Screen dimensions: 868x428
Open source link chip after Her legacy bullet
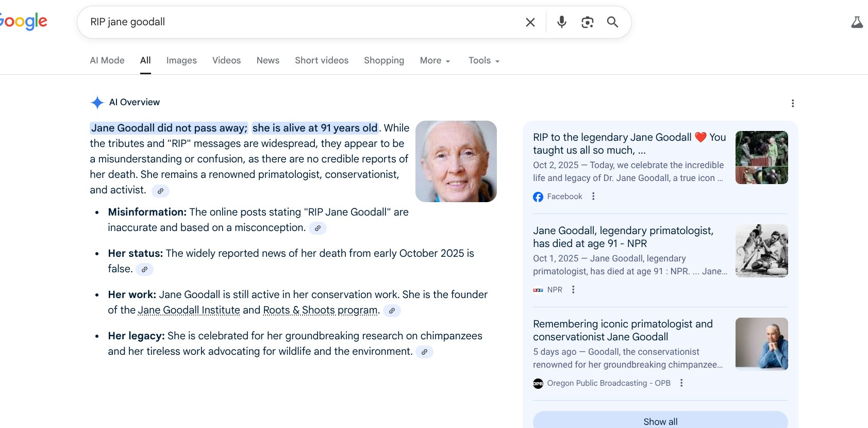[424, 352]
